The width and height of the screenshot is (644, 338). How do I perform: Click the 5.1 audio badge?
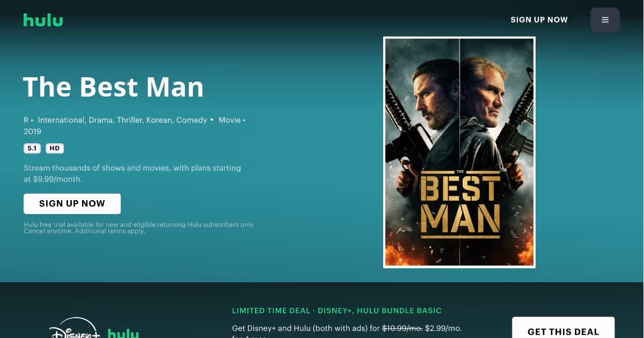[x=32, y=149]
